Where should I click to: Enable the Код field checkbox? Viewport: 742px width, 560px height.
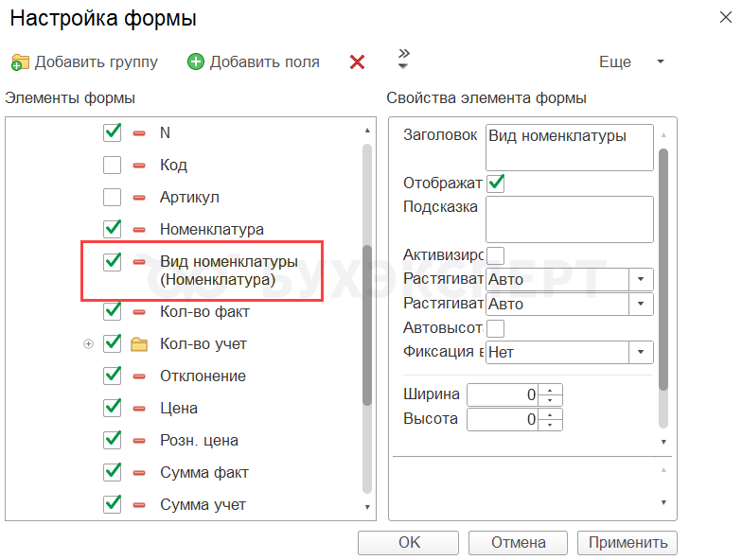[113, 166]
